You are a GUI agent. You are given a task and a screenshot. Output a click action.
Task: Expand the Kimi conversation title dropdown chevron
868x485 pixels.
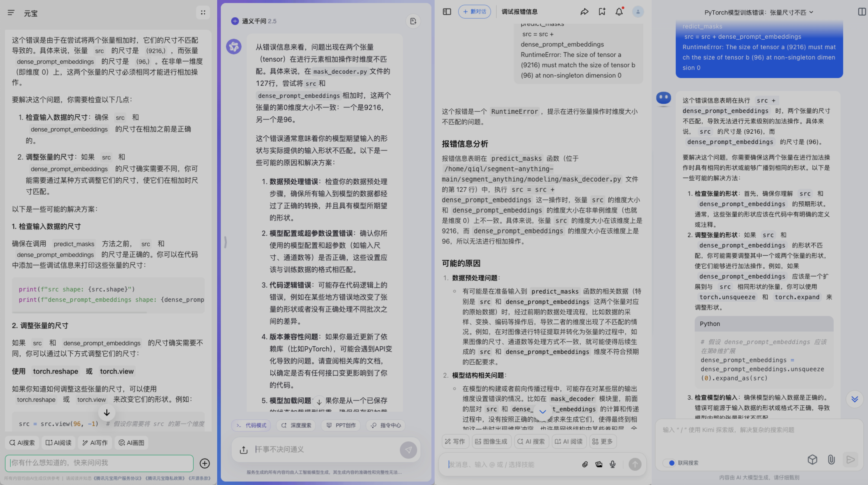(x=811, y=12)
